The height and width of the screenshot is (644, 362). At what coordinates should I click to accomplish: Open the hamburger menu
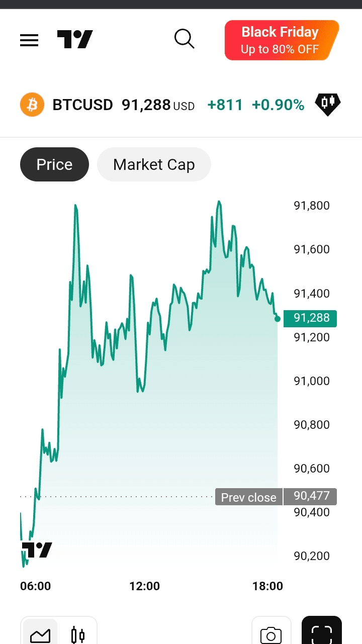point(29,40)
